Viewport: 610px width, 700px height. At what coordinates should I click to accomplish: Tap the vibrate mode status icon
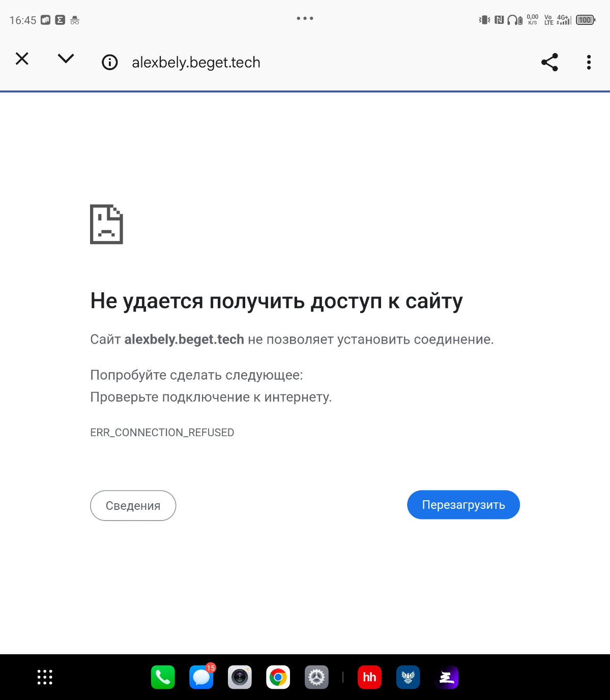[x=484, y=20]
